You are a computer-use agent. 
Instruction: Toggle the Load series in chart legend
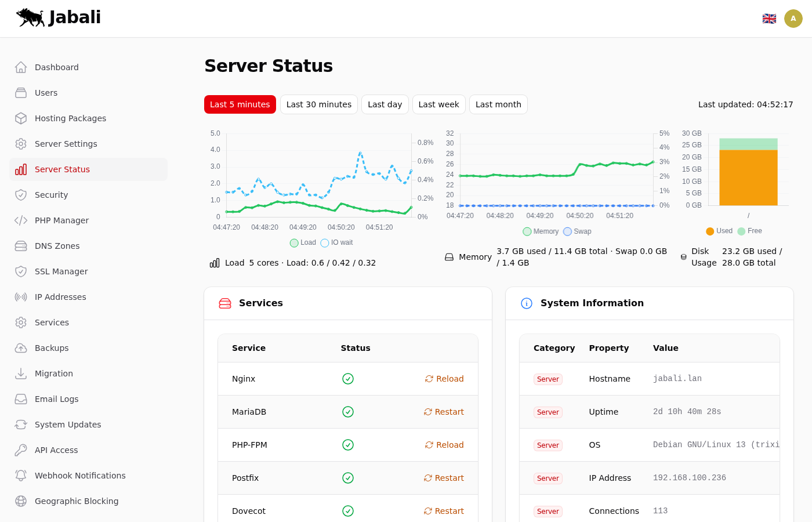pos(303,242)
